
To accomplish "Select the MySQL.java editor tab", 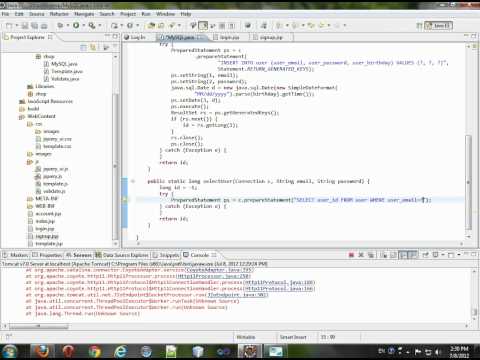I will pos(182,37).
